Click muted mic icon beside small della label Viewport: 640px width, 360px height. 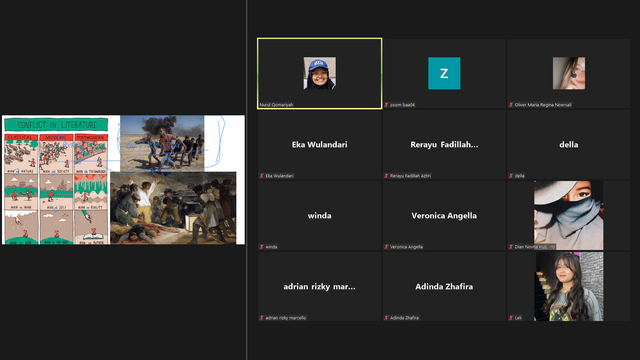point(511,176)
